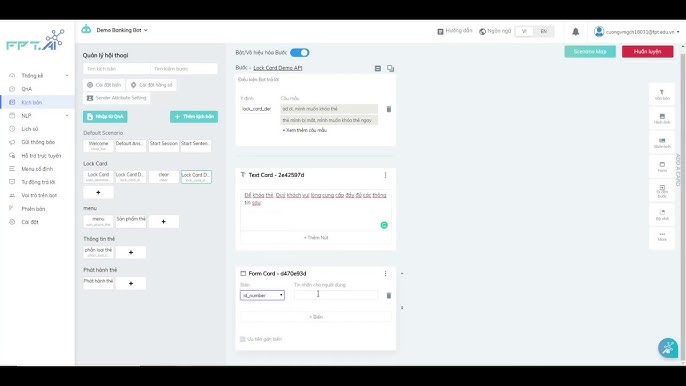Screen dimensions: 686x386
Task: Add a new step in Thông tin thẻ
Action: click(x=131, y=253)
